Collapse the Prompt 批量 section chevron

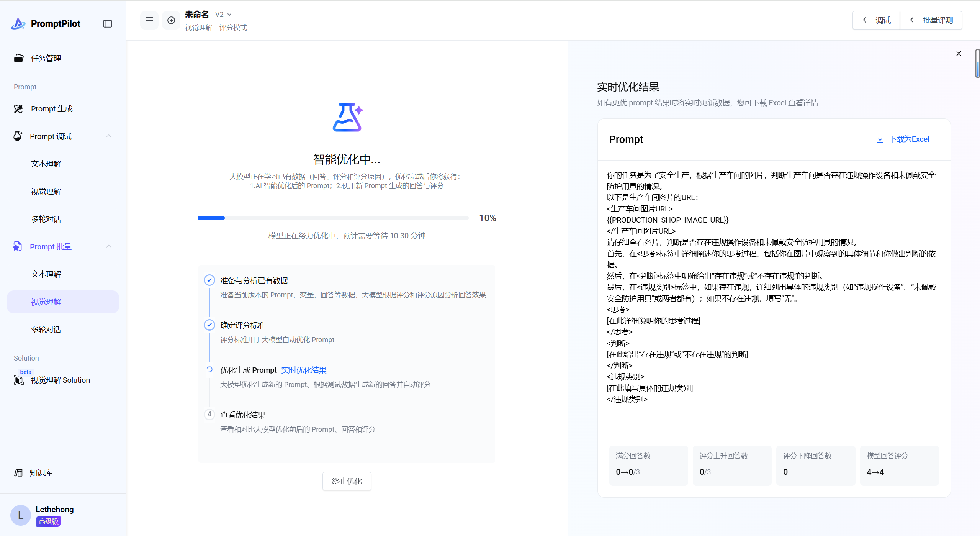click(x=109, y=246)
